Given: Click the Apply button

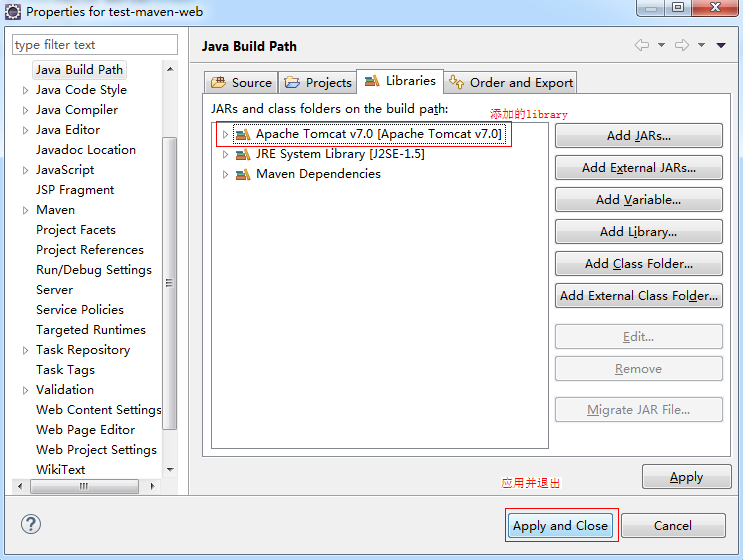Looking at the screenshot, I should [687, 477].
